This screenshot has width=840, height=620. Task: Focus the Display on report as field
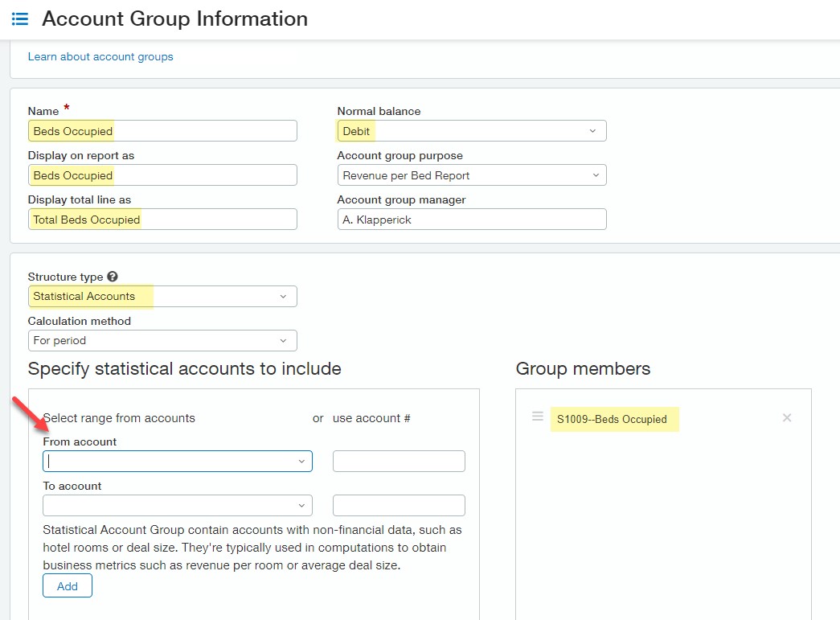[162, 175]
